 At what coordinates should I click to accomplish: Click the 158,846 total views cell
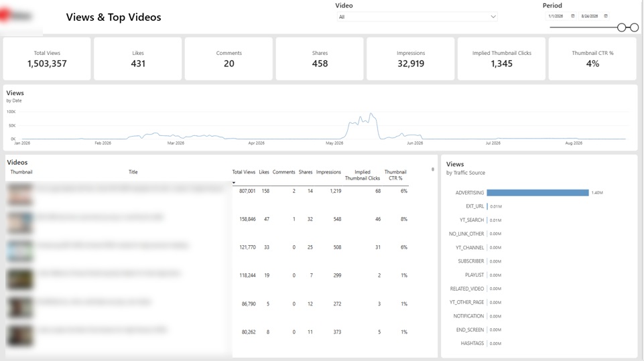[248, 219]
